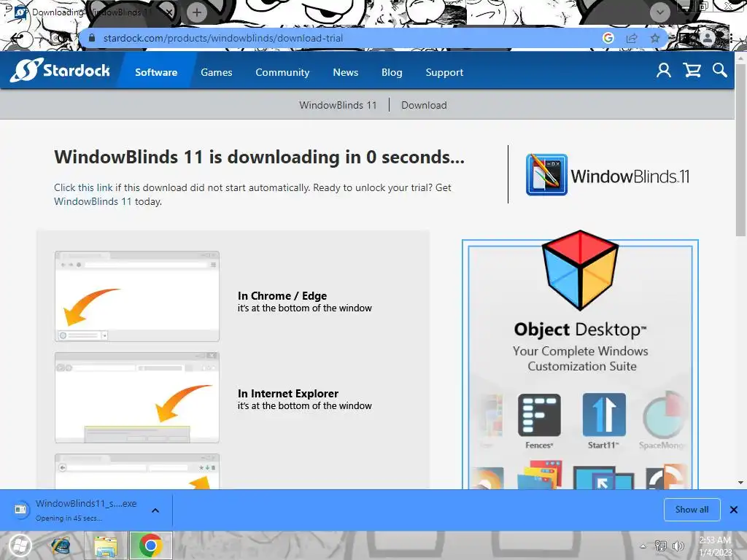
Task: Click the Object Desktop ad banner title
Action: pos(580,330)
